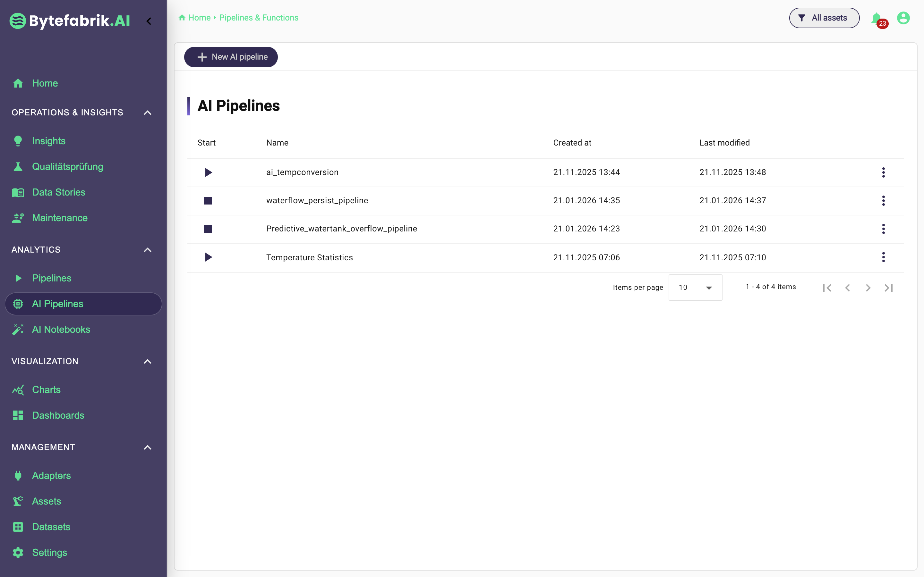
Task: Open the notifications bell icon
Action: click(877, 18)
